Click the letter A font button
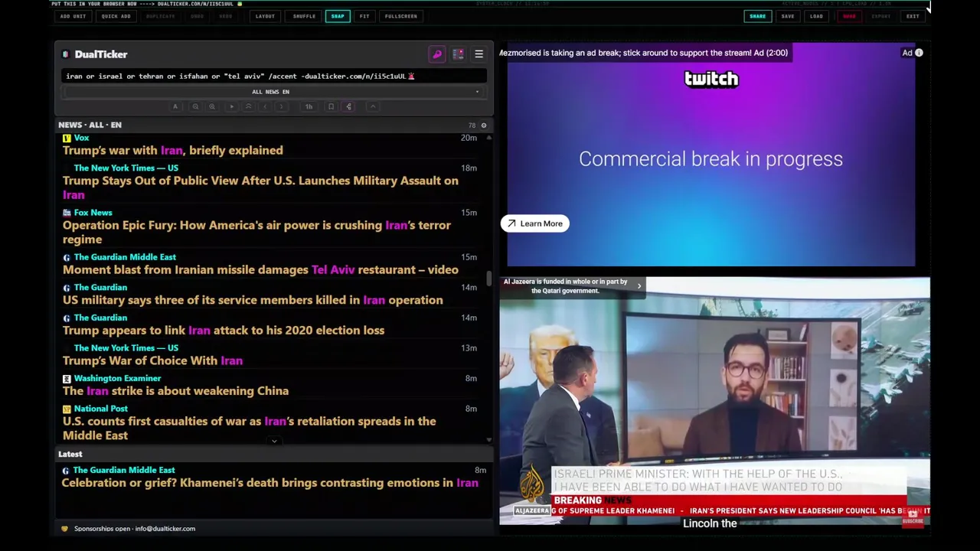The width and height of the screenshot is (980, 551). click(175, 106)
